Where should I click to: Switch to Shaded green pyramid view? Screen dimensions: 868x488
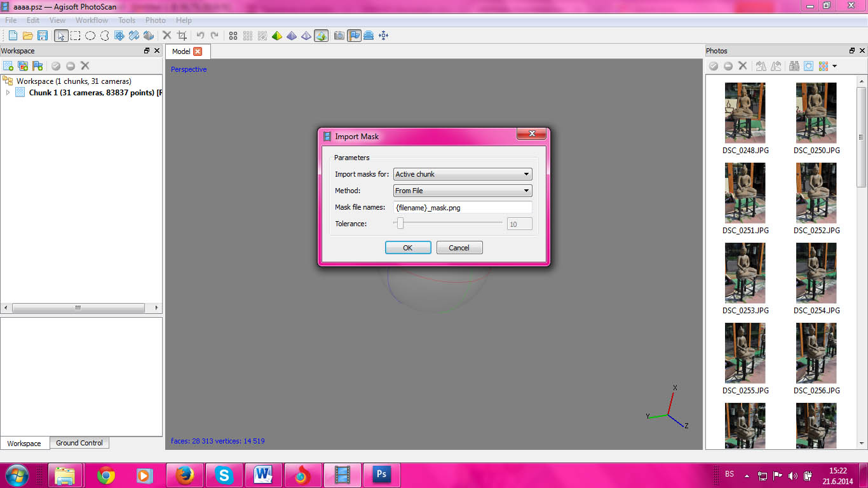coord(277,36)
